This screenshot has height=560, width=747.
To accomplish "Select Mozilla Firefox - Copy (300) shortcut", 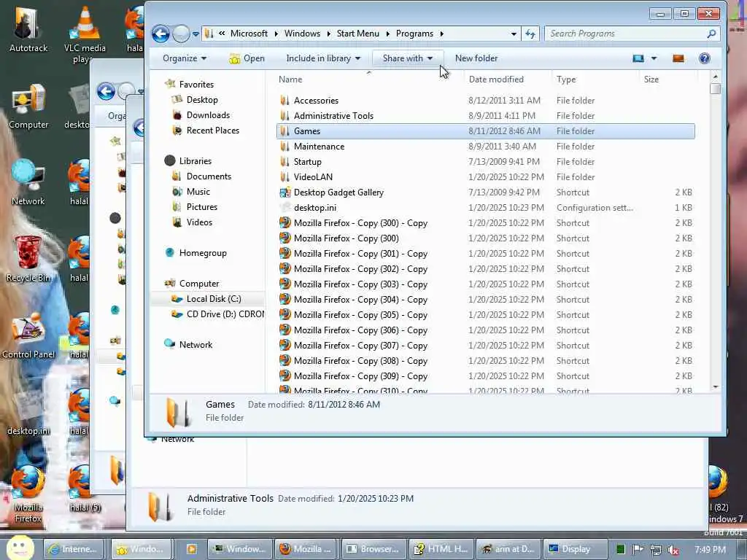I will click(x=347, y=238).
